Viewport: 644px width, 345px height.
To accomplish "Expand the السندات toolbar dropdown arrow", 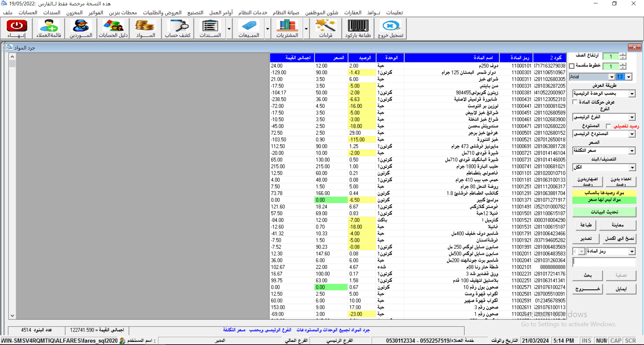I will tap(229, 29).
